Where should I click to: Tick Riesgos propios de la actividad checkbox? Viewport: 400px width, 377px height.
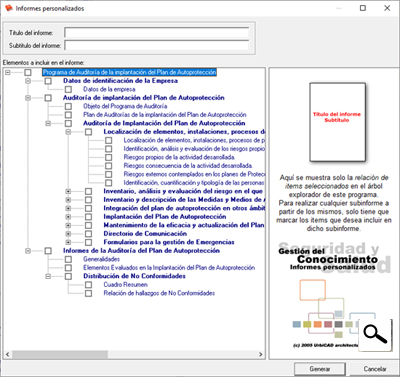pos(109,157)
